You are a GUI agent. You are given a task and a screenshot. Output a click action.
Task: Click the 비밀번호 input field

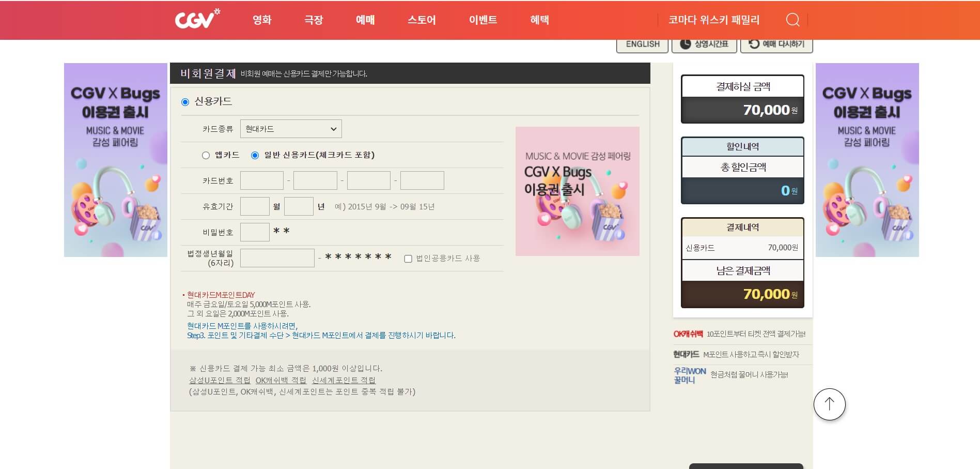(x=255, y=232)
